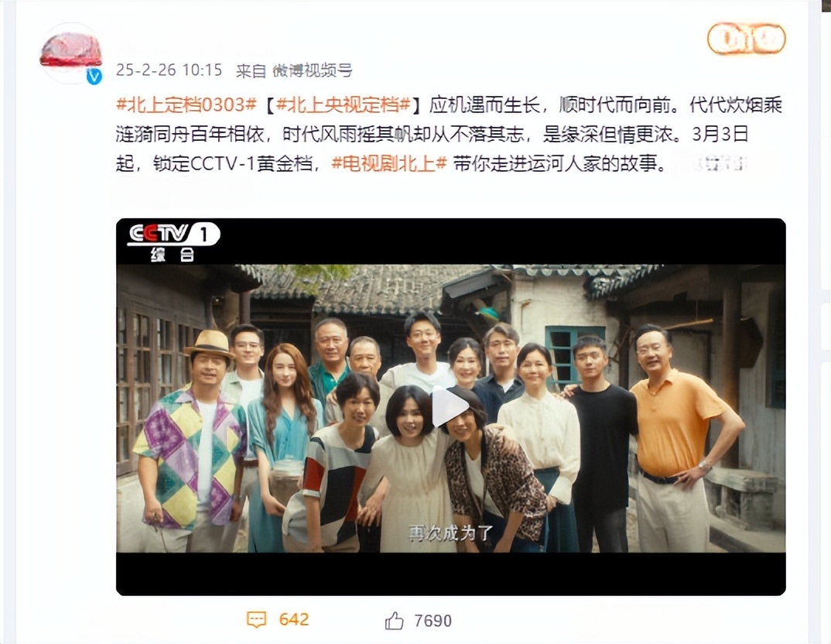Click the black bar below the video frame
This screenshot has width=831, height=644.
(x=450, y=574)
